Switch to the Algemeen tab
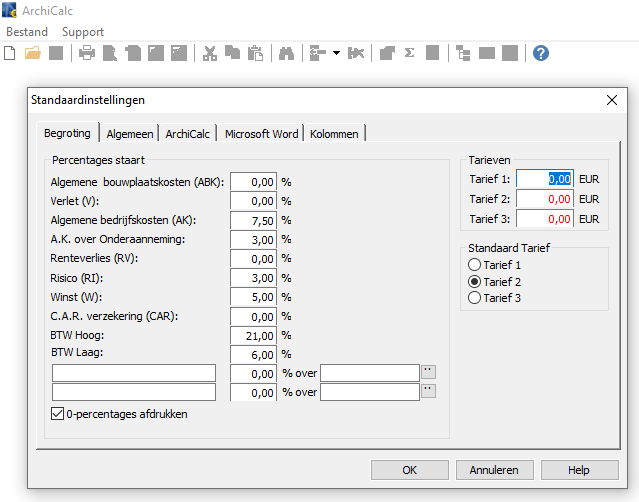 130,134
